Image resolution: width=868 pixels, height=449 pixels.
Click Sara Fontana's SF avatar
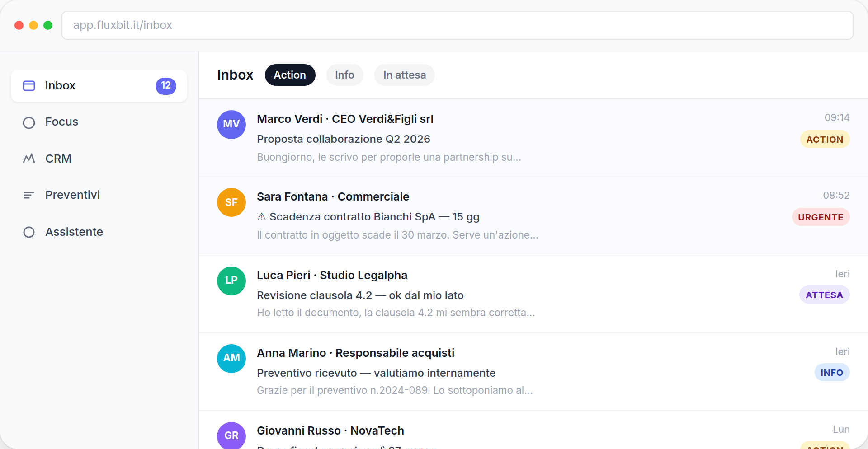click(231, 202)
